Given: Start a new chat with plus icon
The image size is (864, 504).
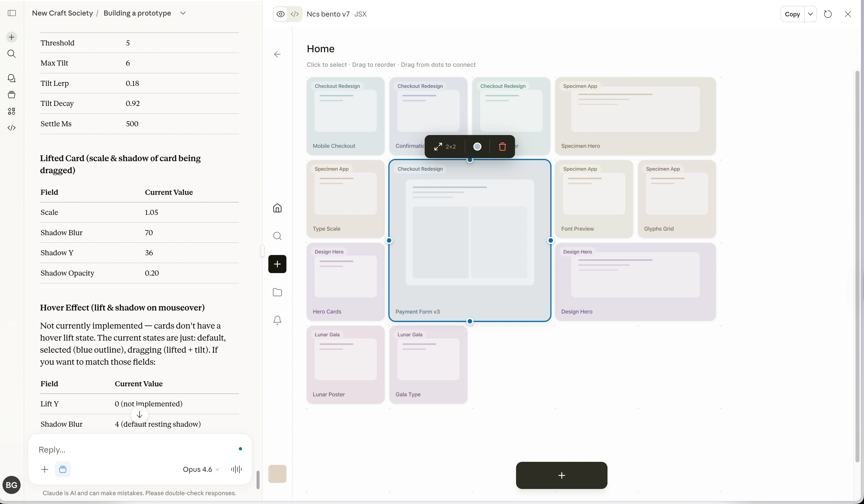Looking at the screenshot, I should (12, 37).
